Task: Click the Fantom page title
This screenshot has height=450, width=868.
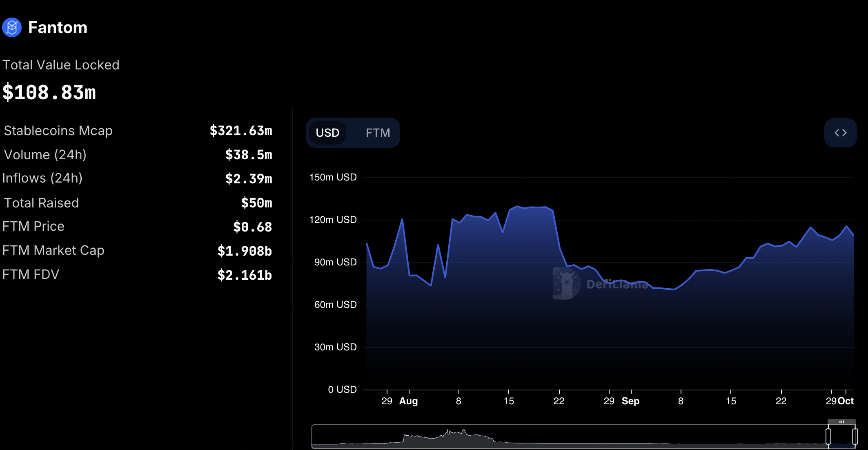Action: (58, 28)
